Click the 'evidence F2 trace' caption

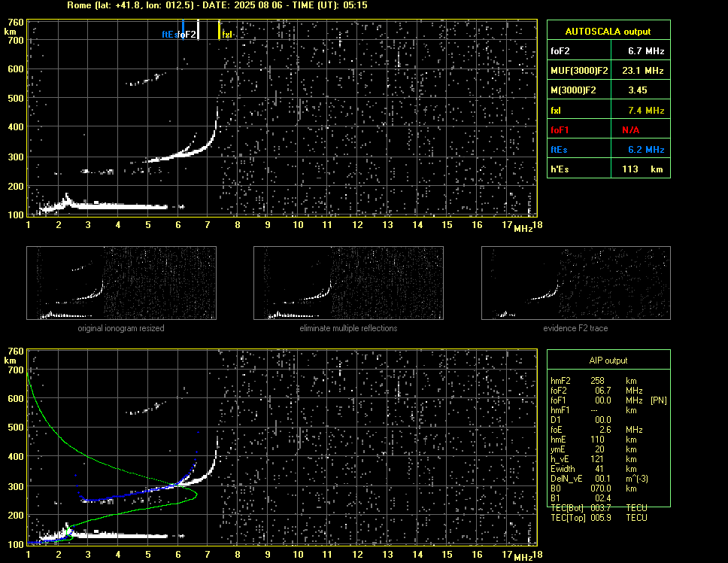tap(575, 328)
